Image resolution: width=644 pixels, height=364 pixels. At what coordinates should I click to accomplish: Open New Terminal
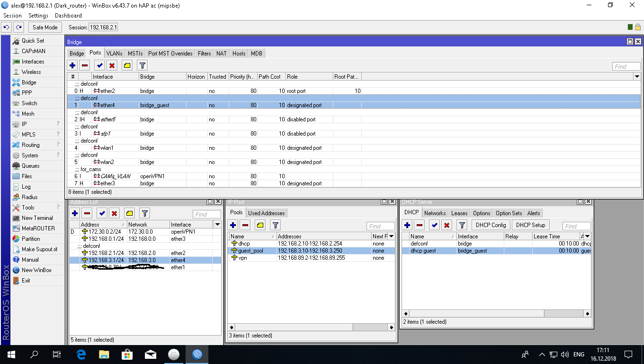point(37,218)
